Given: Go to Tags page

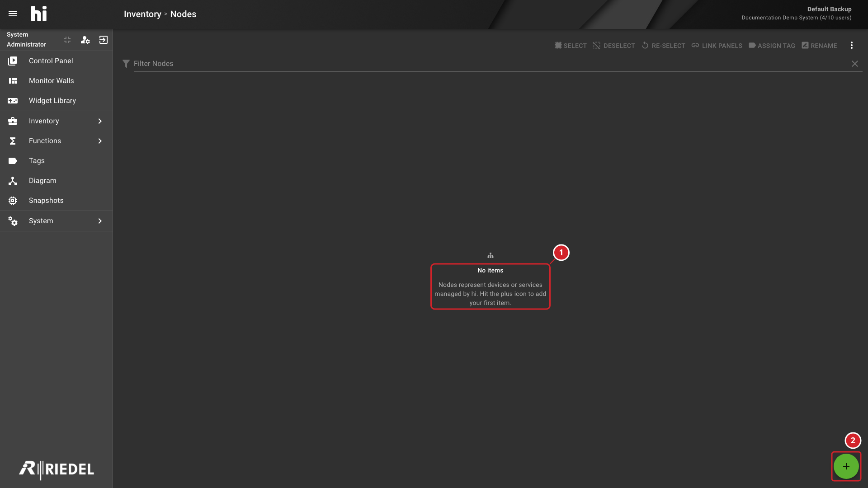Looking at the screenshot, I should tap(56, 160).
